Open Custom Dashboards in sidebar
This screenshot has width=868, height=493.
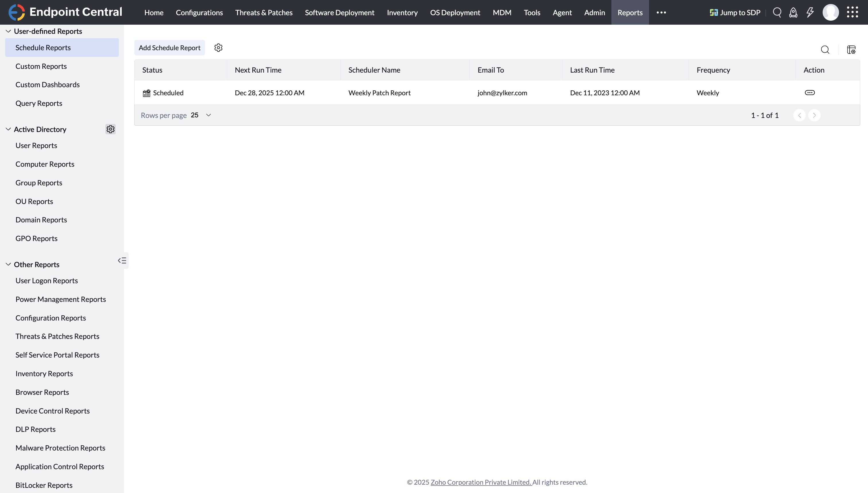point(47,85)
